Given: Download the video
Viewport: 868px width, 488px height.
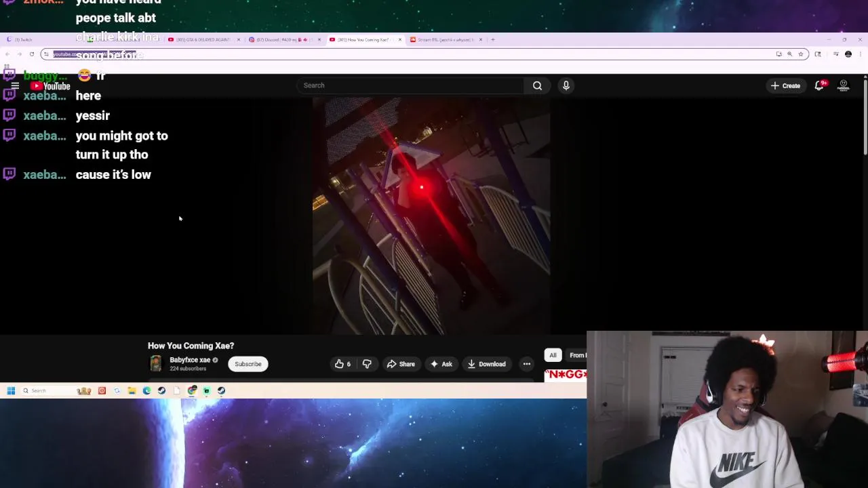Looking at the screenshot, I should [486, 364].
